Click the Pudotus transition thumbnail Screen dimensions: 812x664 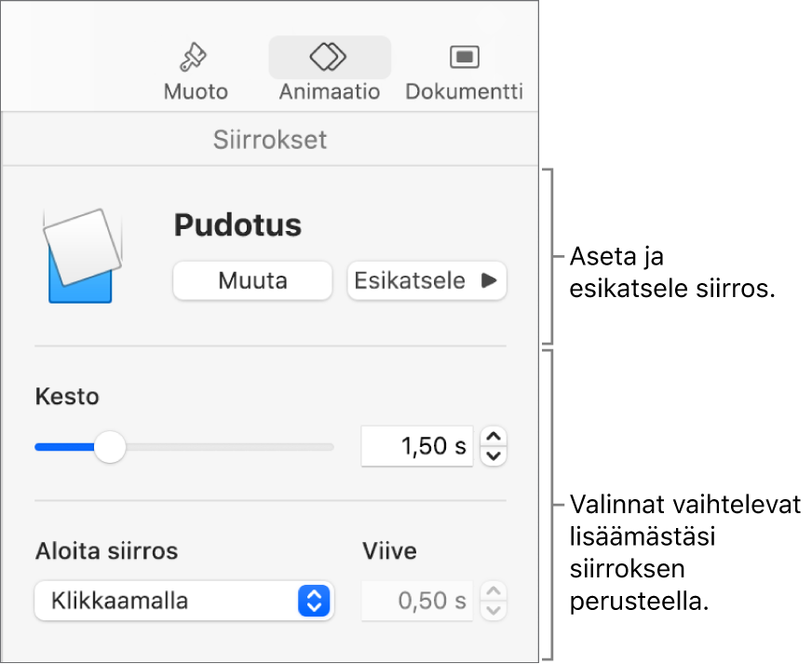(83, 255)
